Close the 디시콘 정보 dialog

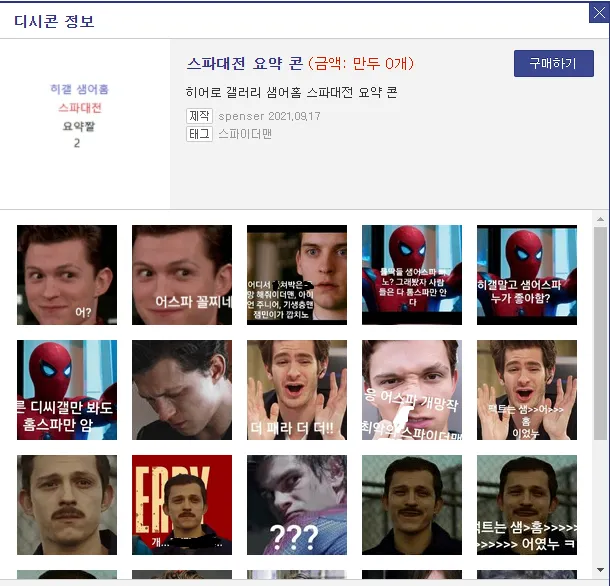[599, 13]
